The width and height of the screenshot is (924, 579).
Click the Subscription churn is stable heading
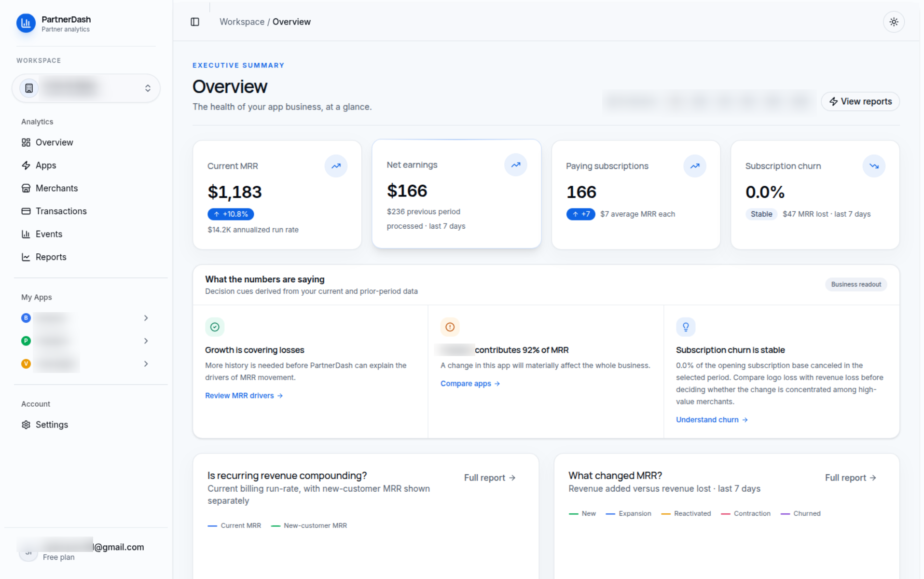(x=730, y=350)
